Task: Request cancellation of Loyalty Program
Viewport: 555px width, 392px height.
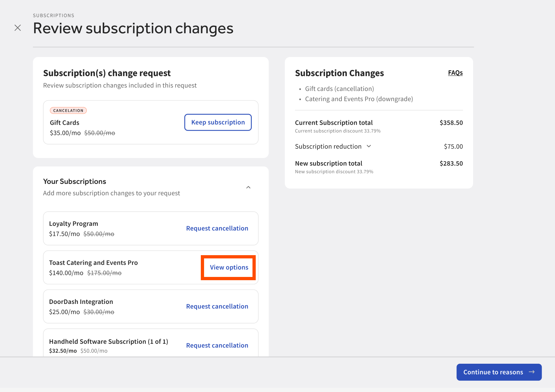Action: (217, 229)
